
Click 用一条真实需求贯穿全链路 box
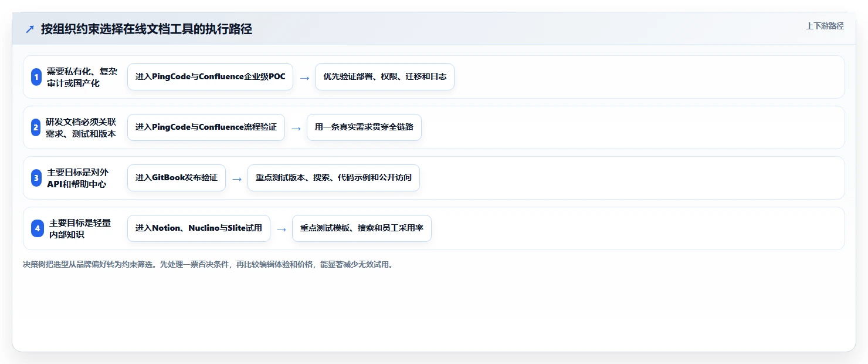[x=364, y=127]
